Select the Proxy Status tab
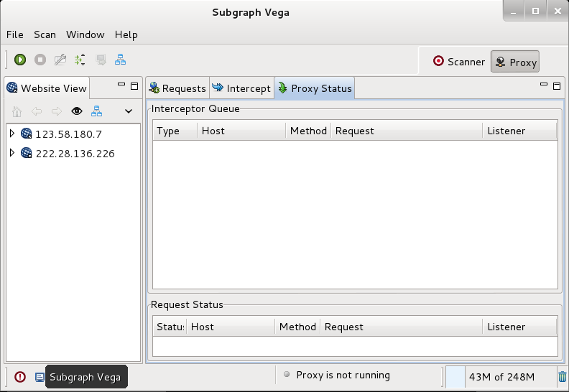This screenshot has height=392, width=569. click(315, 88)
